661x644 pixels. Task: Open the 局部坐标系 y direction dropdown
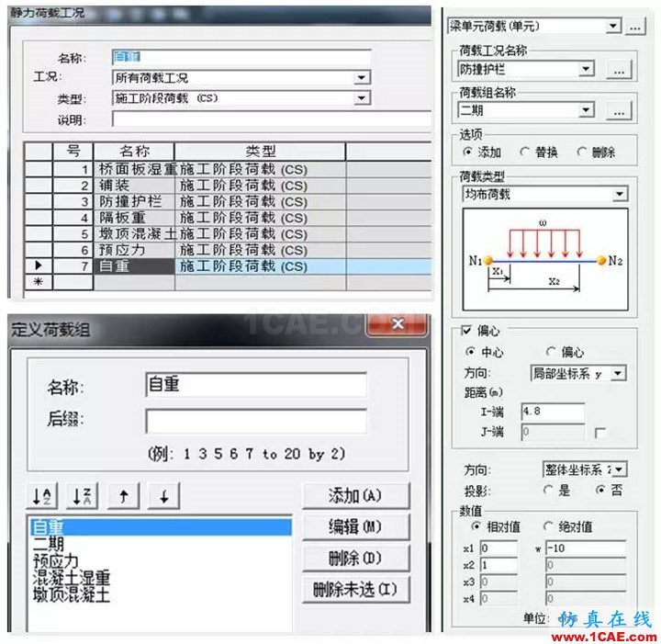tap(618, 374)
